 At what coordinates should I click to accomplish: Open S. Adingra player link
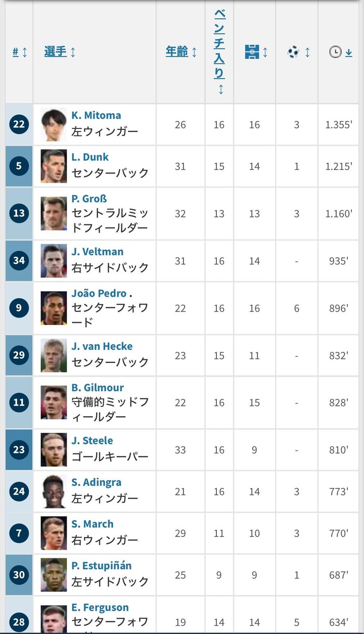point(96,482)
